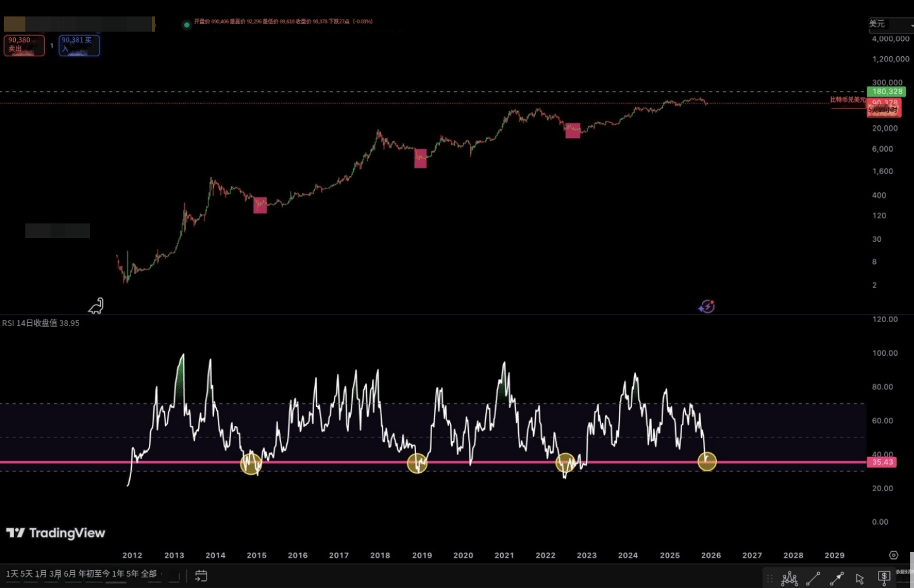Switch time range to 1年
This screenshot has height=588, width=914.
click(118, 573)
